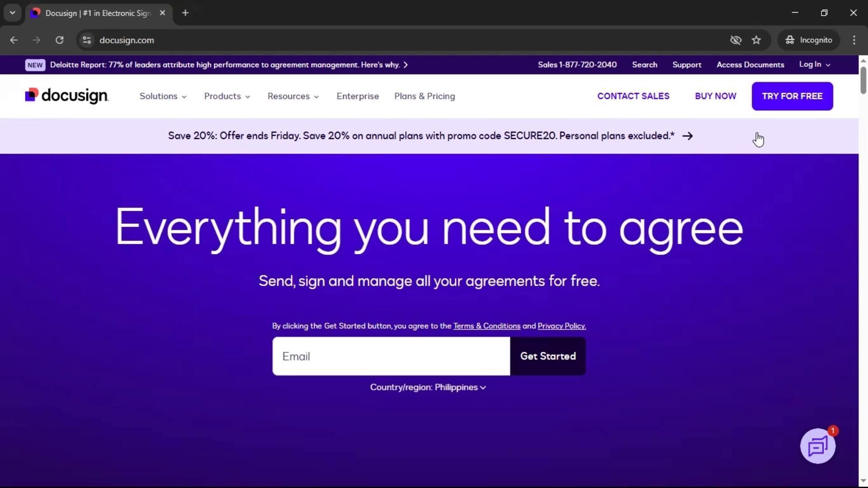
Task: Change the Country/region Philippines selector
Action: [428, 387]
